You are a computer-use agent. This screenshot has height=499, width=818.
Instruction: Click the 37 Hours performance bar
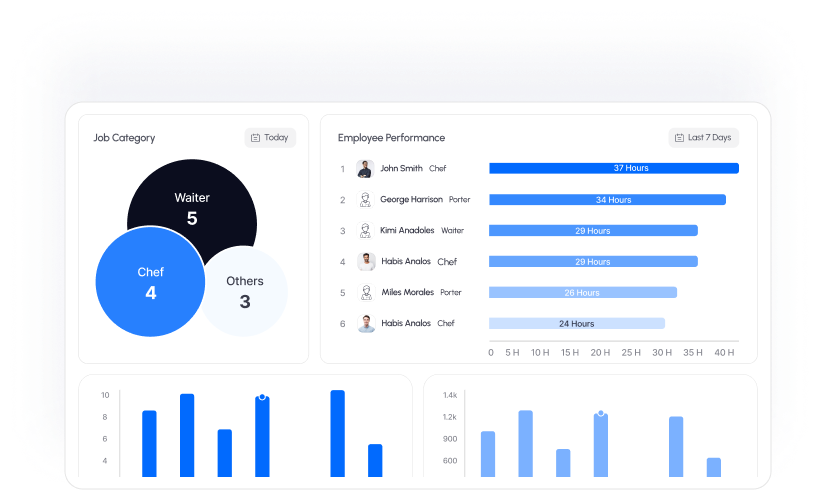click(x=613, y=168)
